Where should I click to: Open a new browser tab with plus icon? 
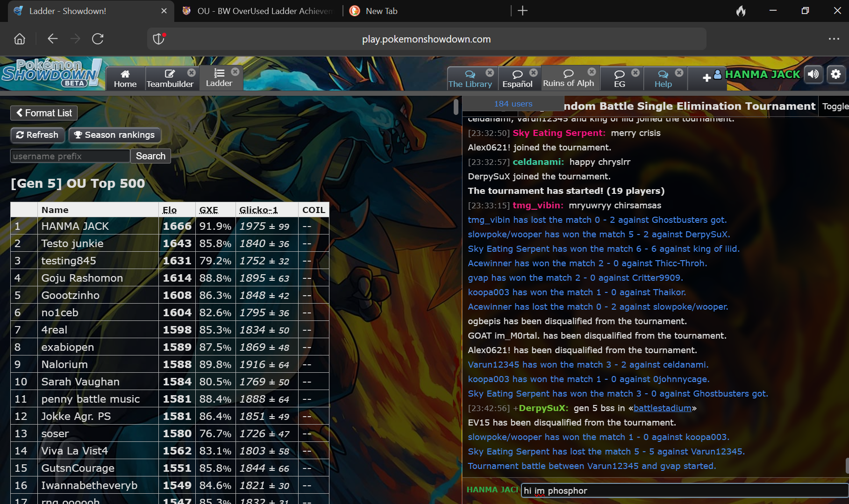tap(523, 11)
